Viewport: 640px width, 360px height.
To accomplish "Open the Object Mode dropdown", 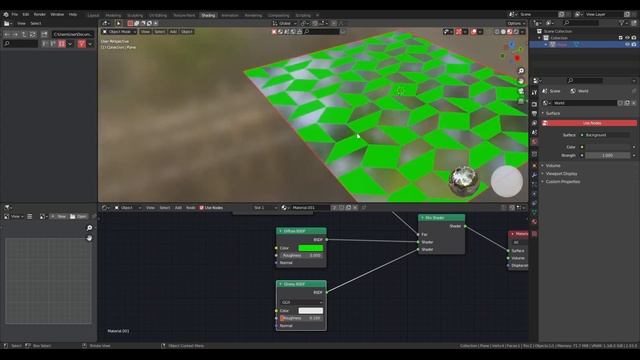I will (119, 31).
